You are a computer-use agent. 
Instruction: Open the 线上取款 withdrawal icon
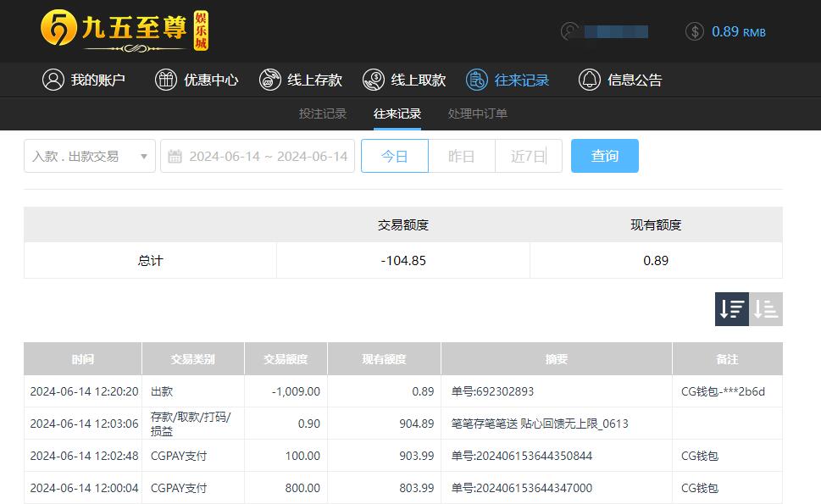pos(372,80)
